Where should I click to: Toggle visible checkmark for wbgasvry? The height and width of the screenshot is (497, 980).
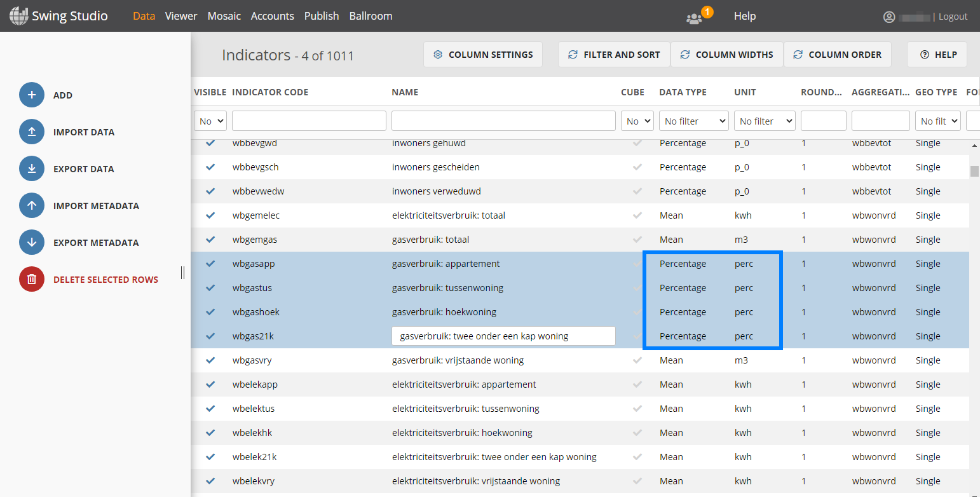pos(210,360)
